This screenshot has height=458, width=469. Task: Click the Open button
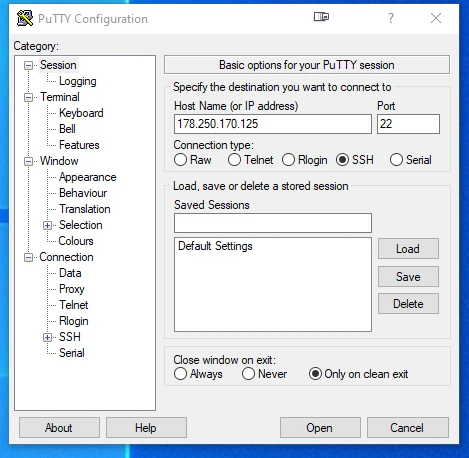coord(320,428)
